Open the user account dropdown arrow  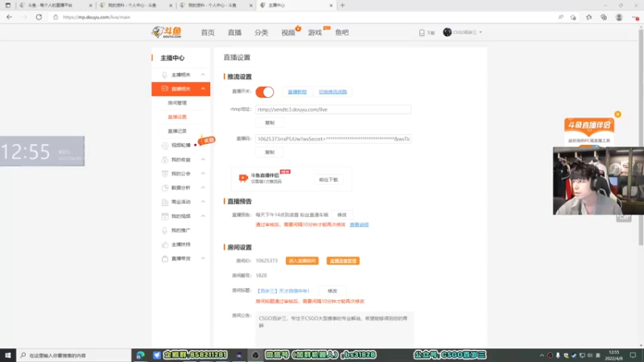coord(481,32)
